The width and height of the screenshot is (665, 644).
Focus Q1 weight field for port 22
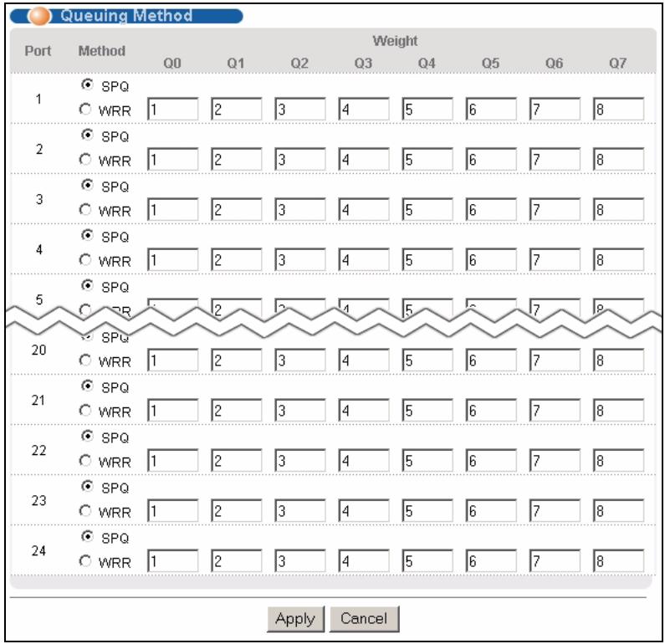coord(236,461)
